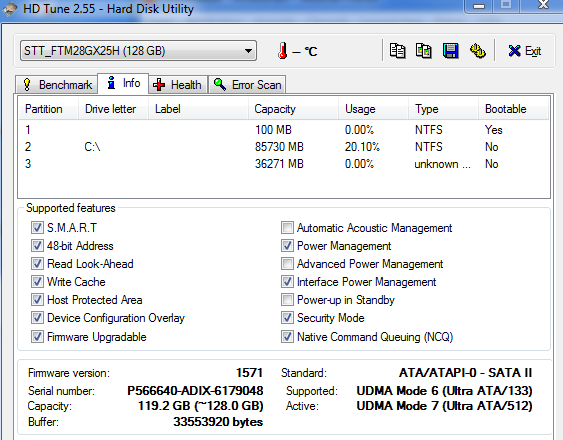The image size is (563, 440).
Task: Click the standard value ATA/ATAPI-0 - SATA II
Action: (465, 373)
